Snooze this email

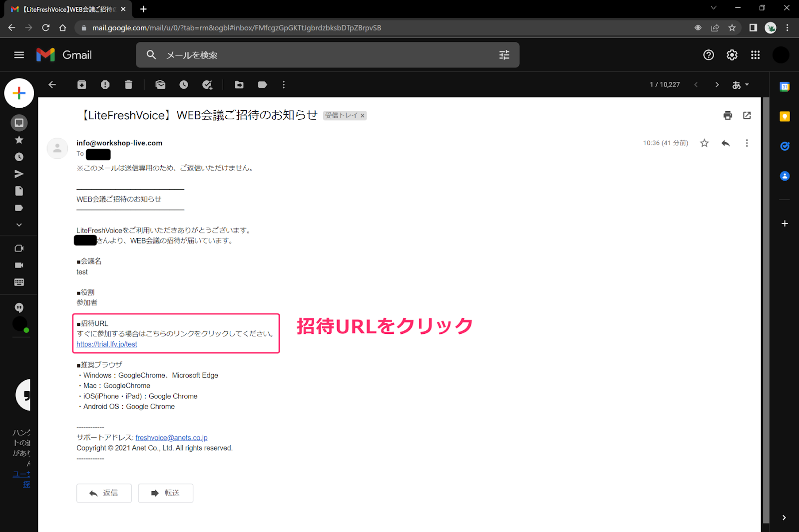coord(184,85)
